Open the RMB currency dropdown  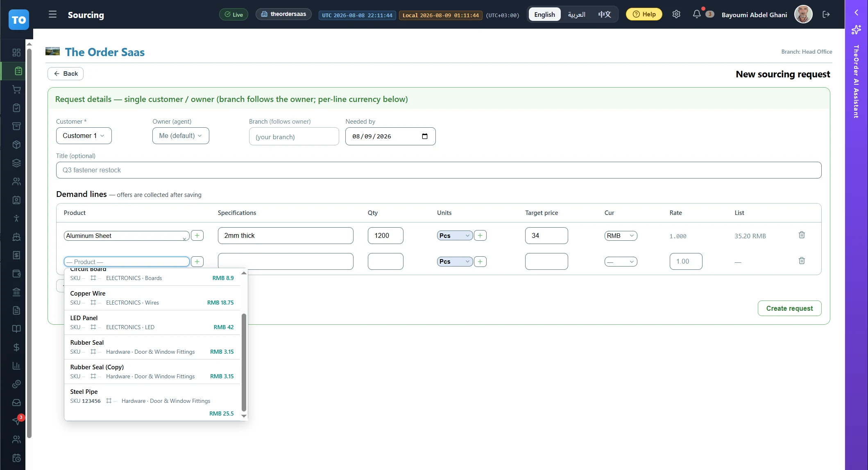(x=621, y=236)
